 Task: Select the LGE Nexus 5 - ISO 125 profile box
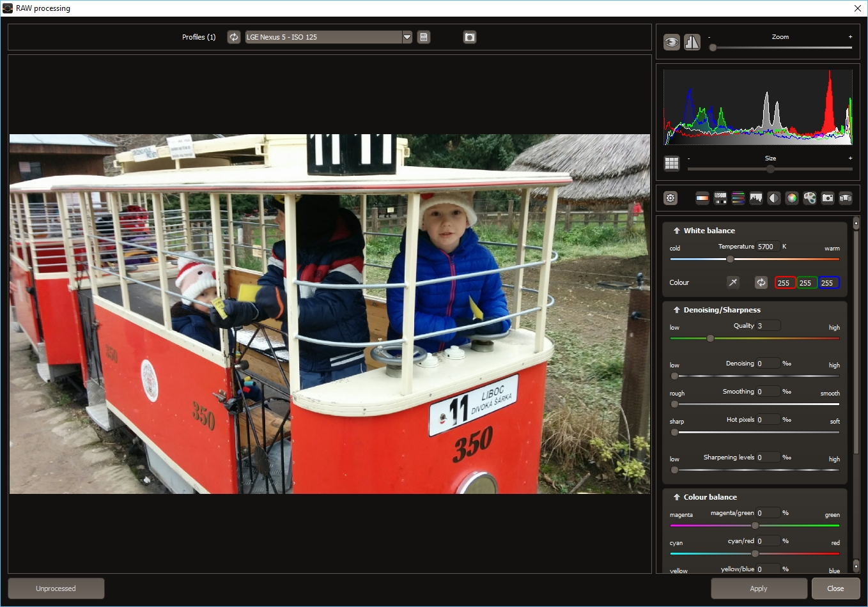point(324,37)
